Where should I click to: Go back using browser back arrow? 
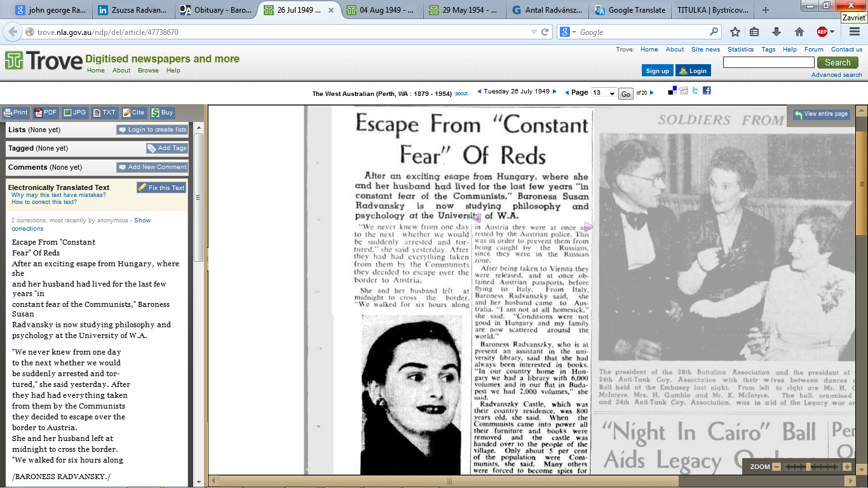[13, 32]
